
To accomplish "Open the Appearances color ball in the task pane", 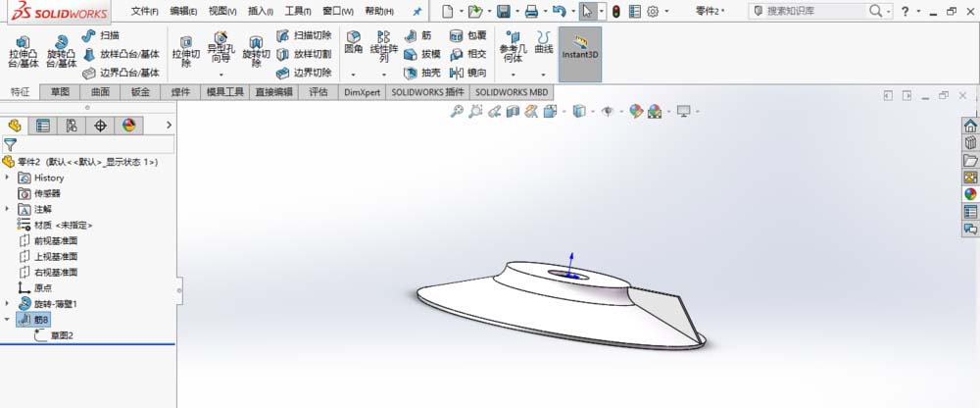I will tap(970, 193).
